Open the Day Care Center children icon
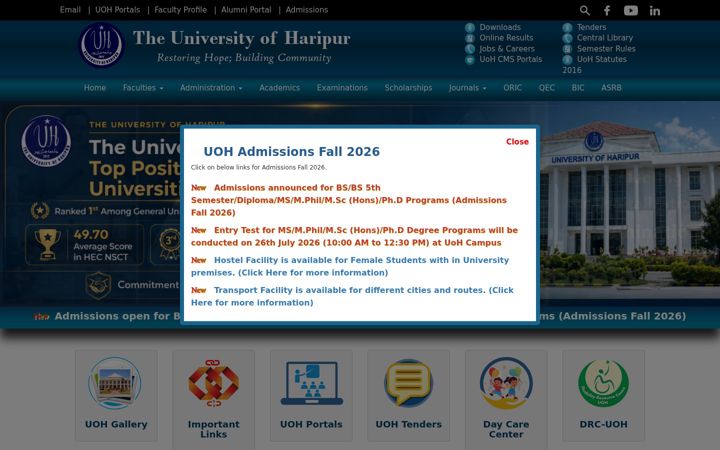 pyautogui.click(x=506, y=383)
